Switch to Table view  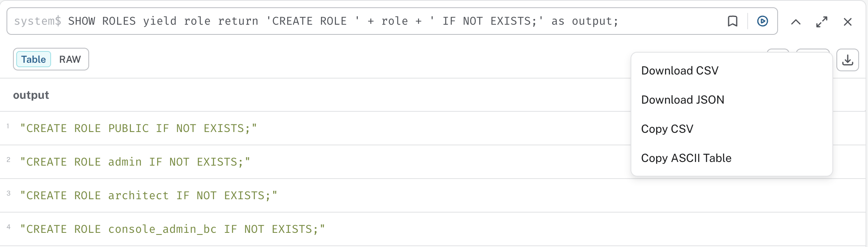[34, 59]
